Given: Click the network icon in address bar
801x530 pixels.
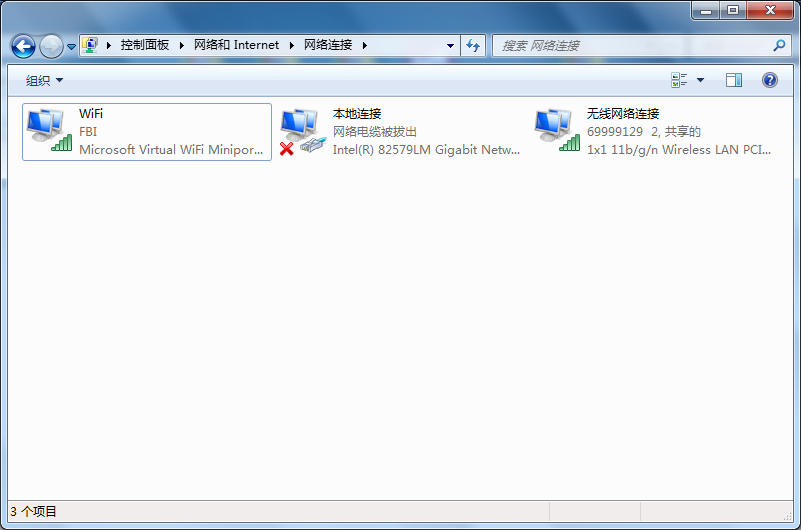Looking at the screenshot, I should 90,45.
